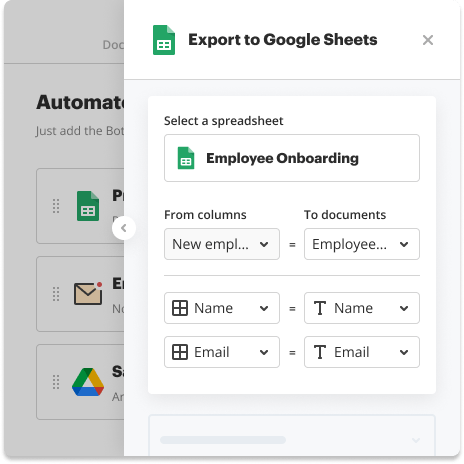Click the Google Sheets bot icon in background list
The image size is (464, 464).
coord(88,206)
